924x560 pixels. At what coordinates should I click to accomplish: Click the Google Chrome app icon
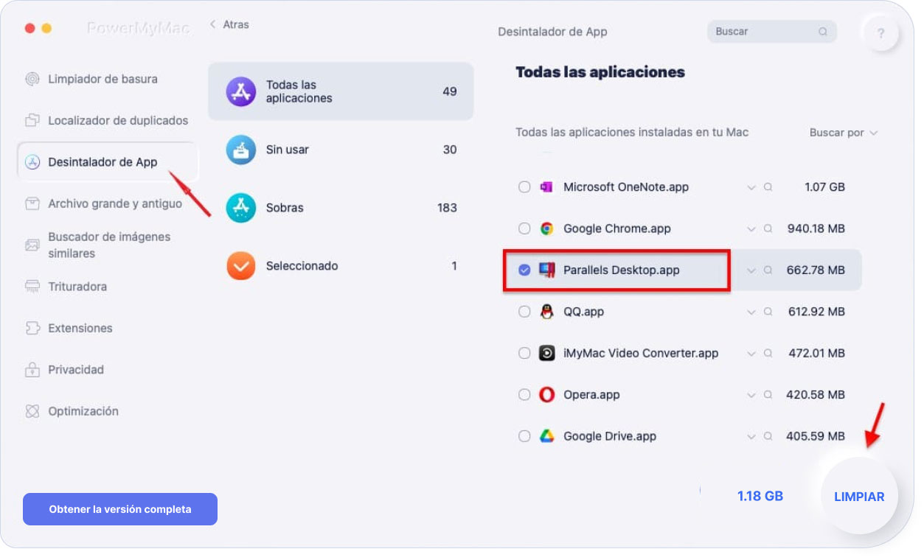pyautogui.click(x=546, y=228)
